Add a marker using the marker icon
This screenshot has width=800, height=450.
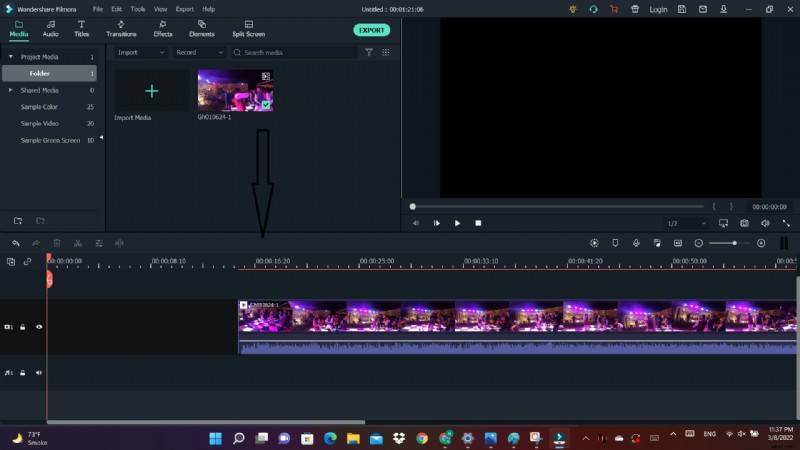coord(615,243)
